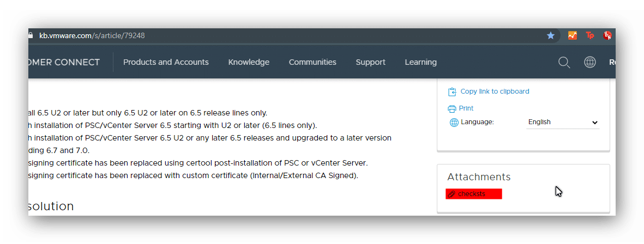Open the Knowledge menu
This screenshot has width=644, height=244.
(249, 62)
